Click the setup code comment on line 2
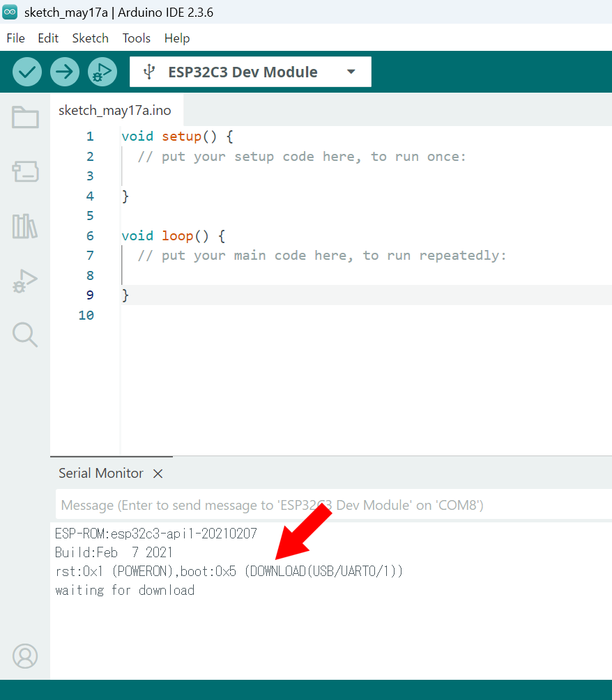The width and height of the screenshot is (612, 700). pos(302,157)
